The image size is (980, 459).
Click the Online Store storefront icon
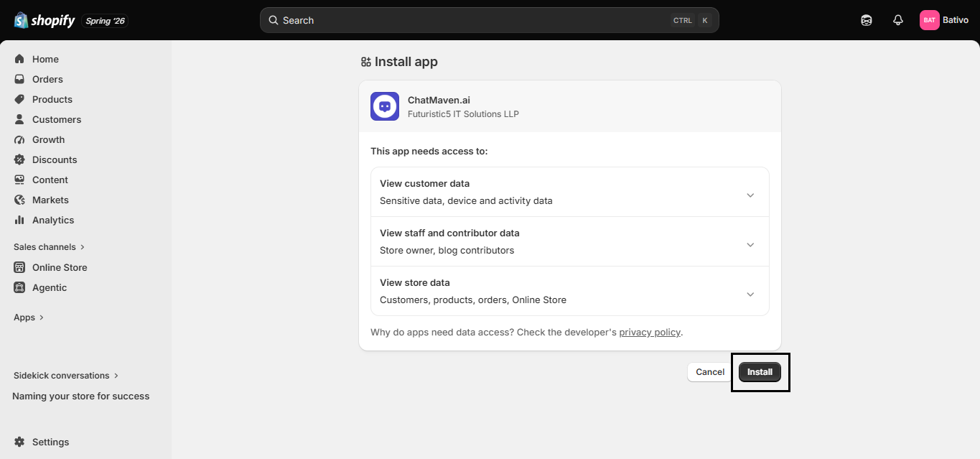[19, 267]
